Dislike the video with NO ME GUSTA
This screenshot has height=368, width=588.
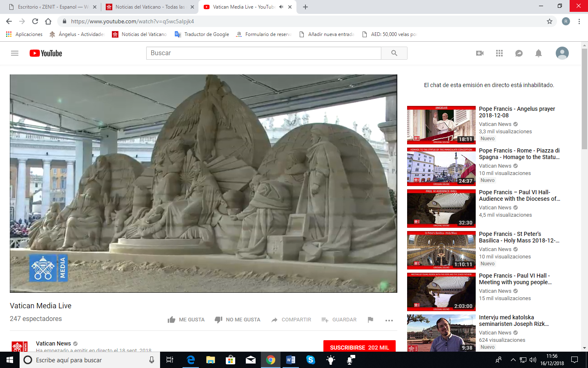click(x=238, y=320)
